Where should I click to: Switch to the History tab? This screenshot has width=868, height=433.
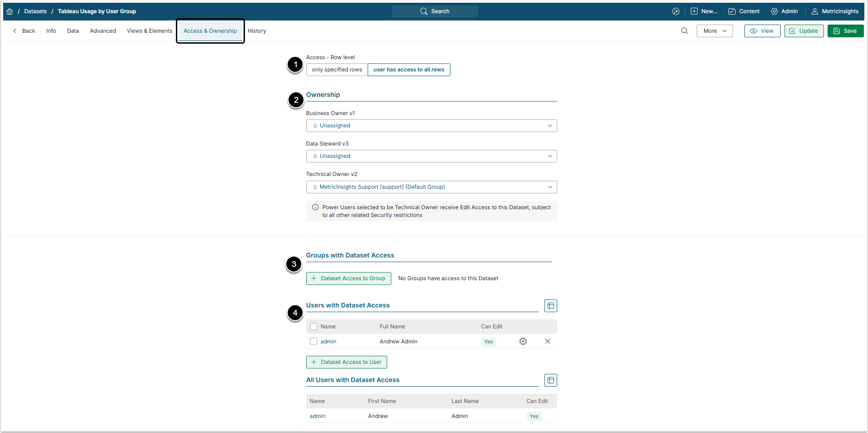pyautogui.click(x=257, y=31)
